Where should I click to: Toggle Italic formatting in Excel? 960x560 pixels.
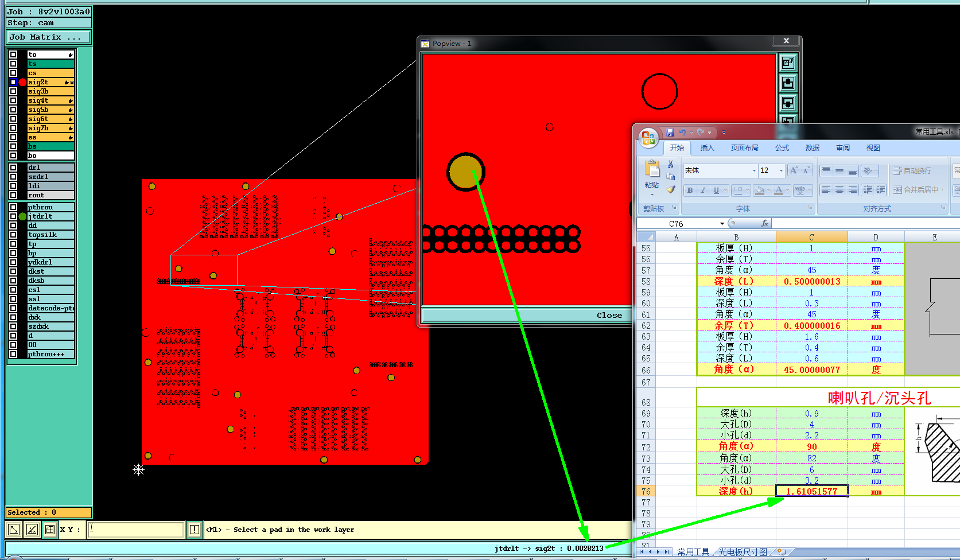pos(703,190)
